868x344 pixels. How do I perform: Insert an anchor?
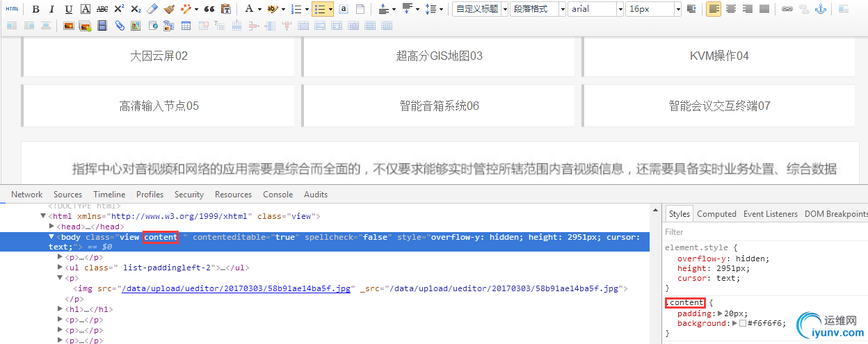coord(821,9)
